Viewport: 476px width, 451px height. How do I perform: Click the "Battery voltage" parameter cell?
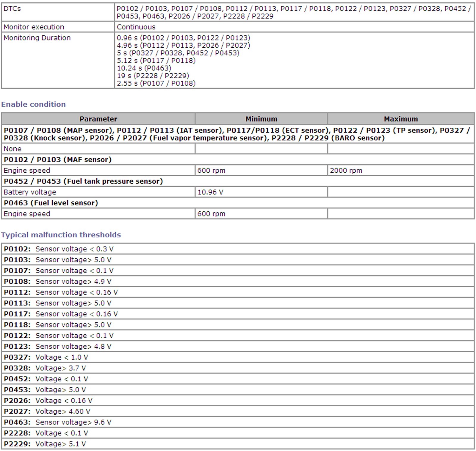pos(30,192)
